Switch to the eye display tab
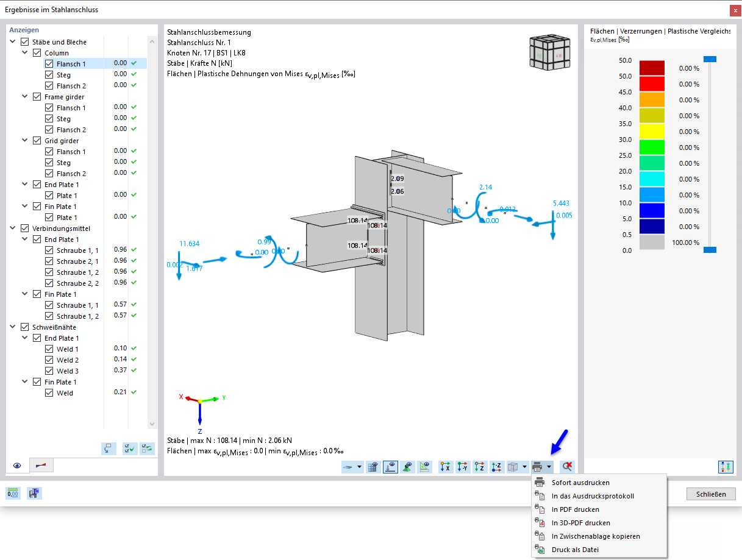The image size is (742, 560). (17, 466)
